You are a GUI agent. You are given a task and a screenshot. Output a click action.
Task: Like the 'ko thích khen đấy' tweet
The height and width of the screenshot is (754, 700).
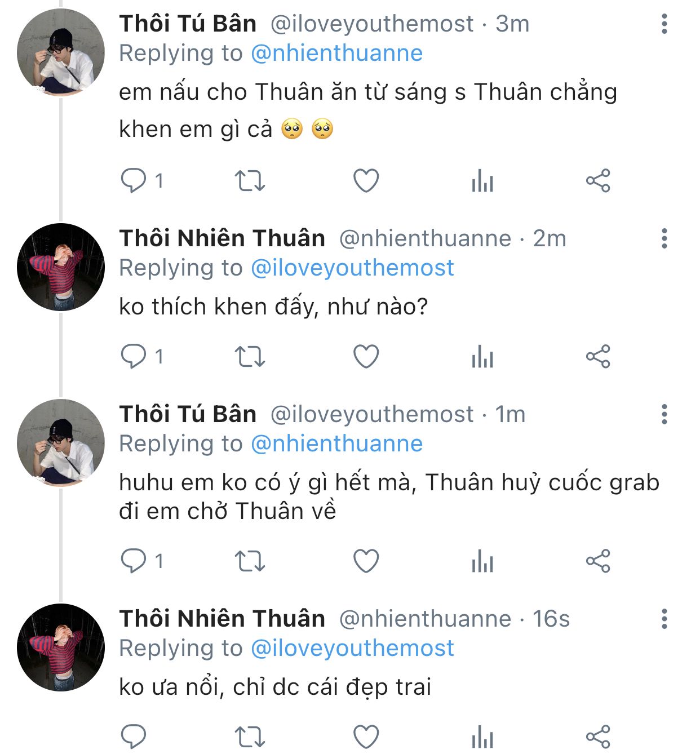click(366, 357)
